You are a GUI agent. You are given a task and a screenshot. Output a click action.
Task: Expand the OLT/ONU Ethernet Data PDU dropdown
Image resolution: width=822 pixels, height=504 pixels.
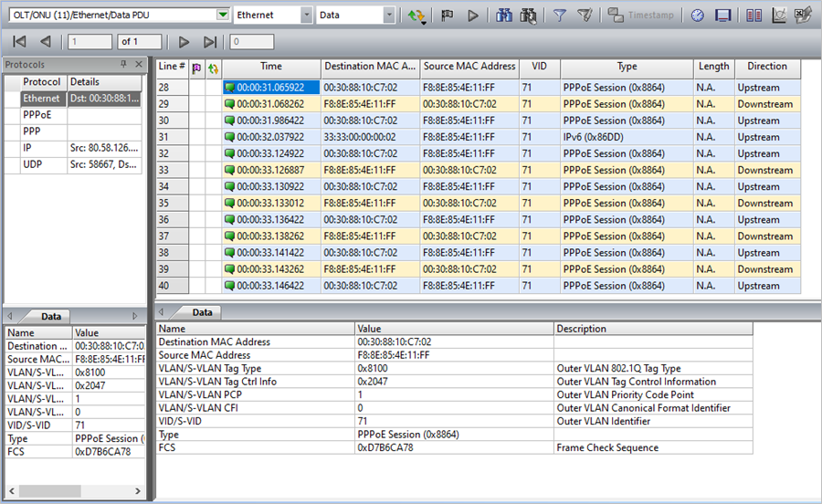click(x=223, y=16)
